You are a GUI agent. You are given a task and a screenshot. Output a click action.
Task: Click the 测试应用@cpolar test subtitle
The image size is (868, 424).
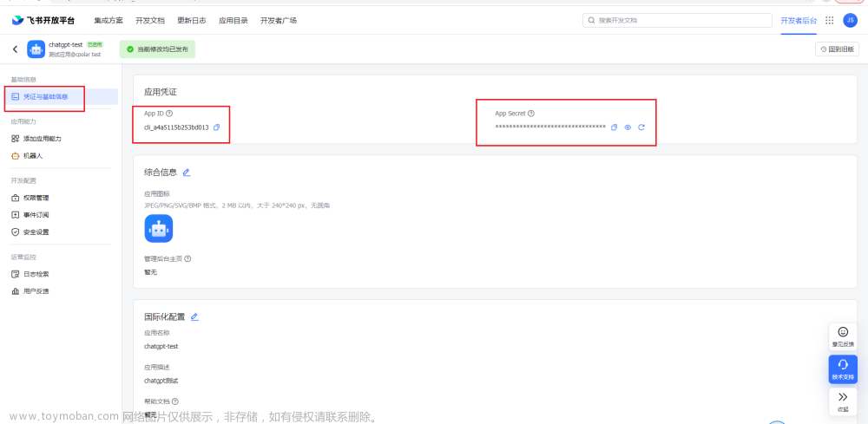coord(75,55)
